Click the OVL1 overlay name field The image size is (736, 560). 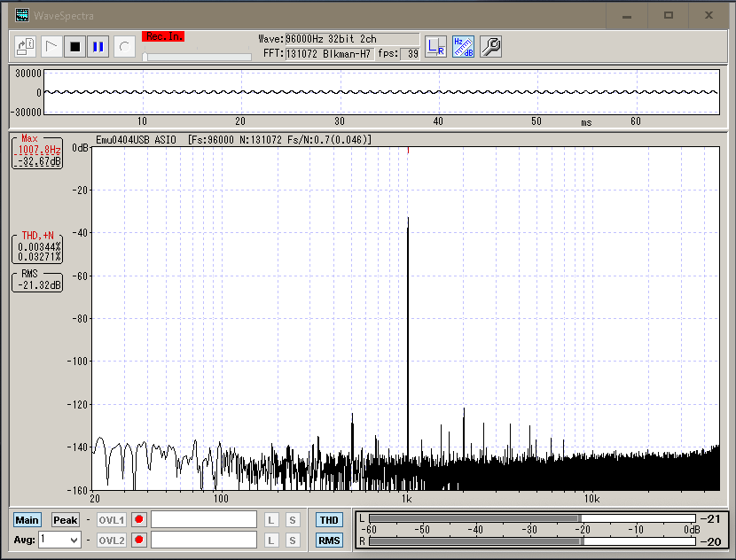[204, 519]
